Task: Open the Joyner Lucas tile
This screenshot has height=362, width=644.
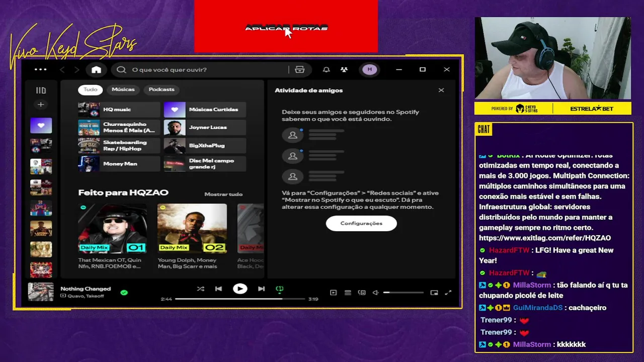Action: point(205,128)
